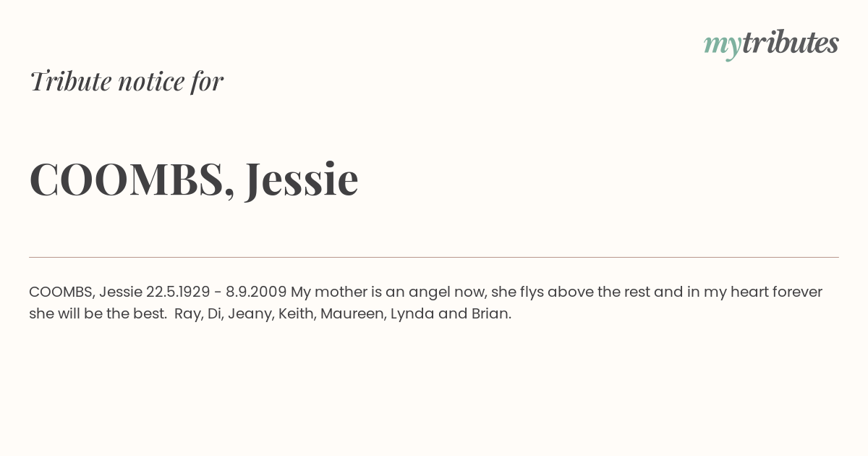This screenshot has height=456, width=868.
Task: Click the "tributes" word in logo
Action: pyautogui.click(x=790, y=43)
